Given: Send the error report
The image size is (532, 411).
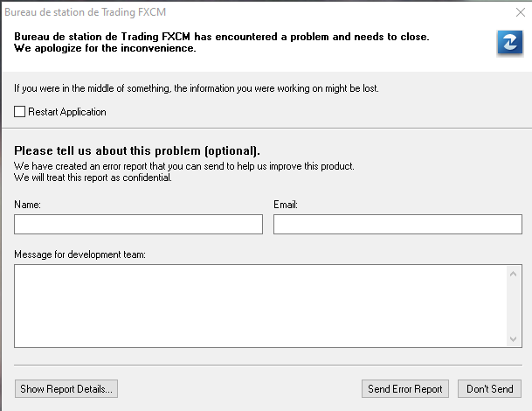Looking at the screenshot, I should point(405,388).
